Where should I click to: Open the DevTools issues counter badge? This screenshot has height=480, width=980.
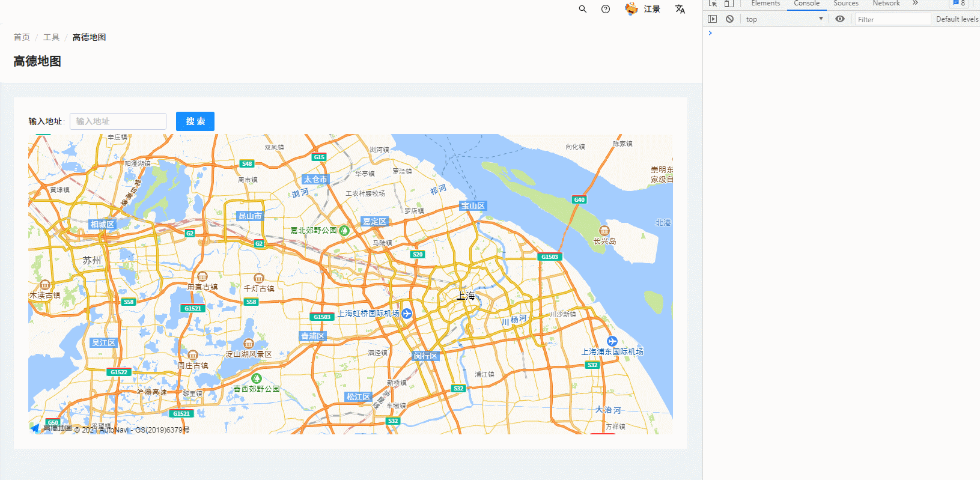pos(958,3)
